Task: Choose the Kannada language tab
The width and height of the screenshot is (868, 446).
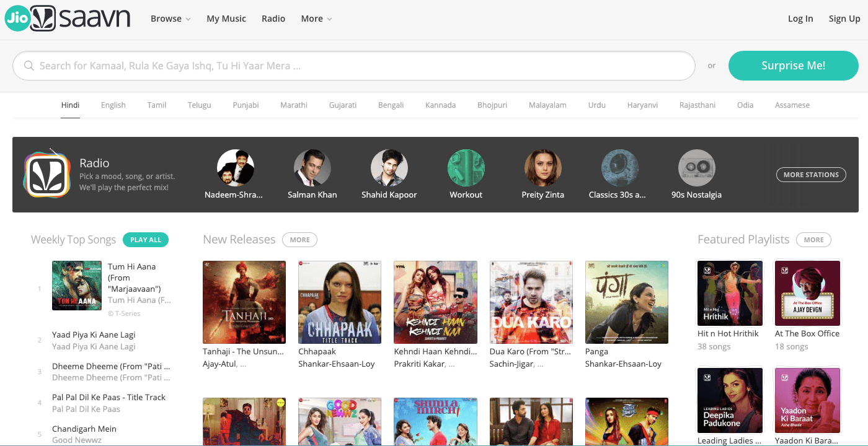Action: [x=440, y=105]
